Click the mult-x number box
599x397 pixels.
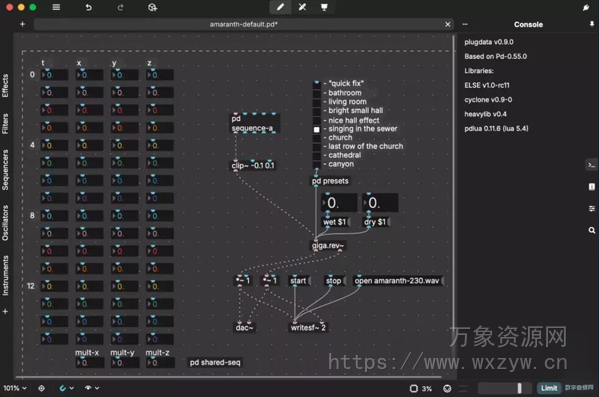(89, 363)
